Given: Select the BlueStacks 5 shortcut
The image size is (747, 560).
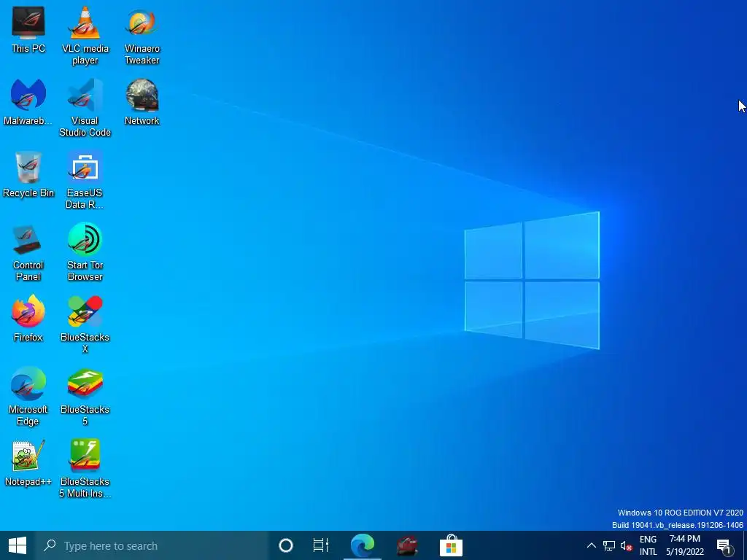Looking at the screenshot, I should pyautogui.click(x=85, y=397).
